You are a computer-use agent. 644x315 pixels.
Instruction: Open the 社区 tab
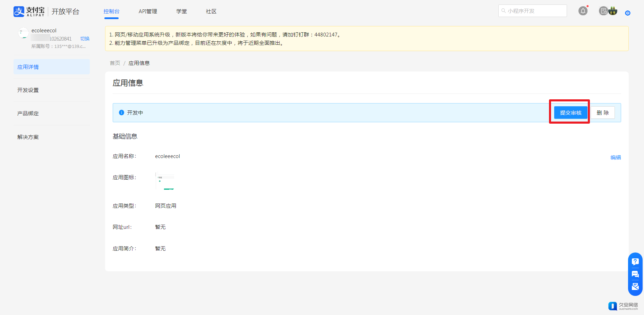(211, 11)
